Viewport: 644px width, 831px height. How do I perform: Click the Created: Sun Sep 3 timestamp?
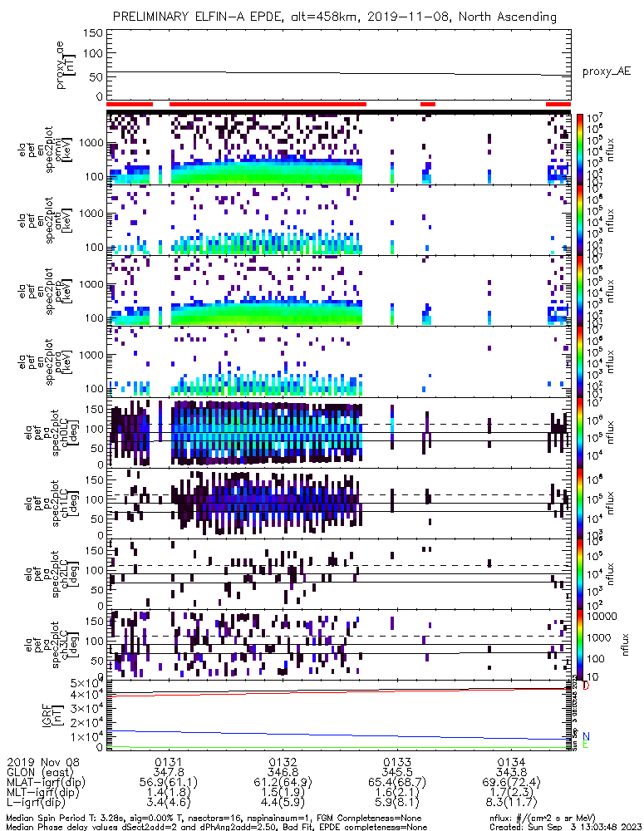point(565,827)
